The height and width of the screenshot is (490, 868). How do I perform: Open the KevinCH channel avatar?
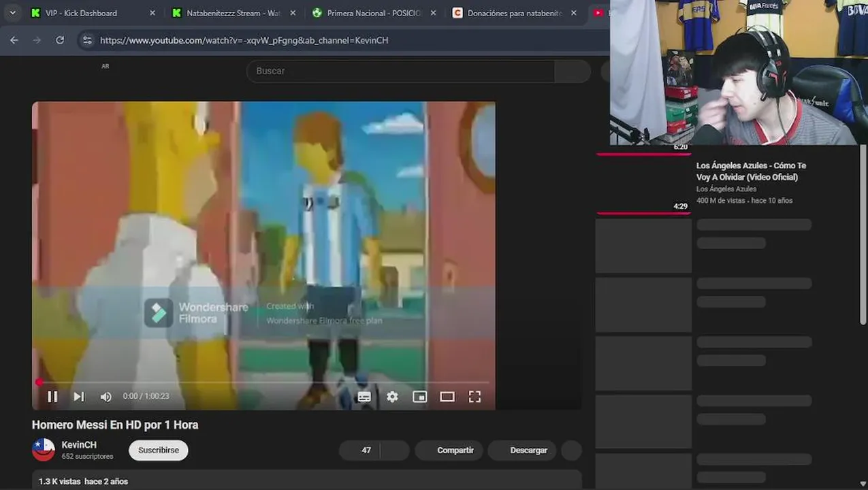[x=44, y=450]
